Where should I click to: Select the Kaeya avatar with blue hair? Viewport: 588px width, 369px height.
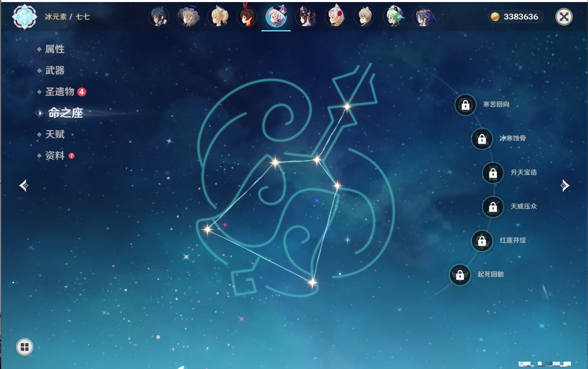[159, 17]
